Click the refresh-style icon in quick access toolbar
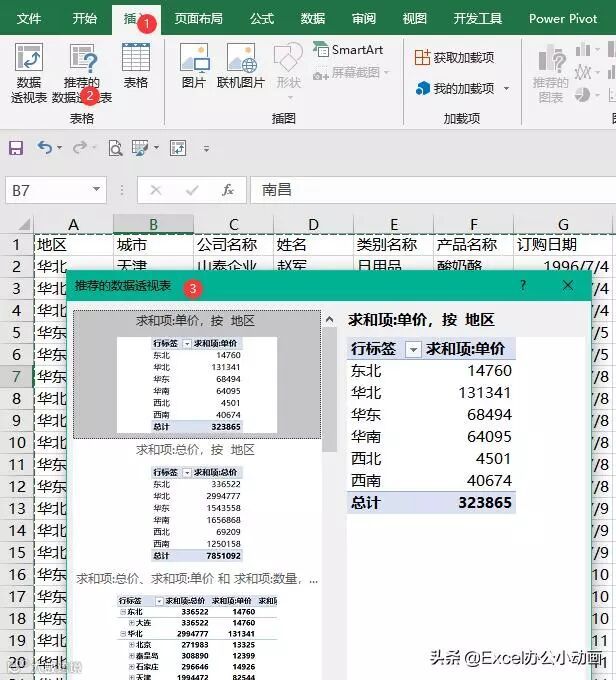The width and height of the screenshot is (616, 680). (178, 148)
